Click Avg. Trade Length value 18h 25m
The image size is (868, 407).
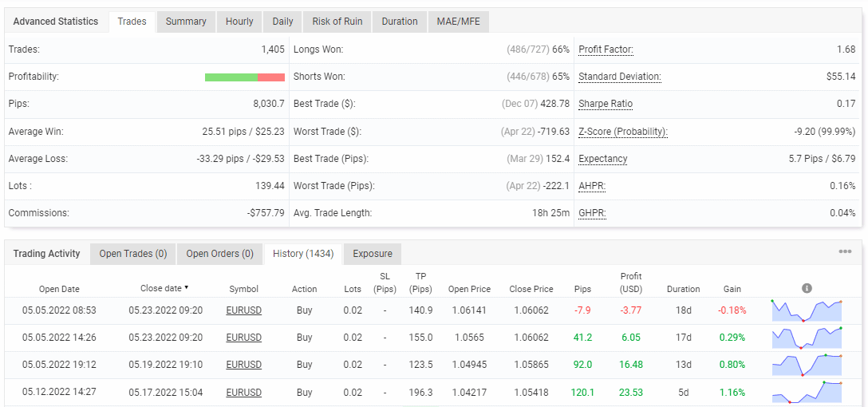coord(551,213)
